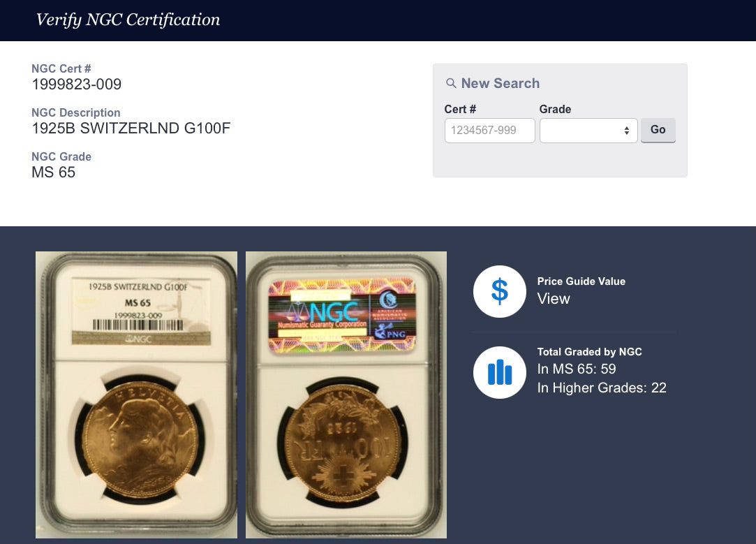Click the Price Guide Value label
The height and width of the screenshot is (544, 756).
pyautogui.click(x=581, y=281)
